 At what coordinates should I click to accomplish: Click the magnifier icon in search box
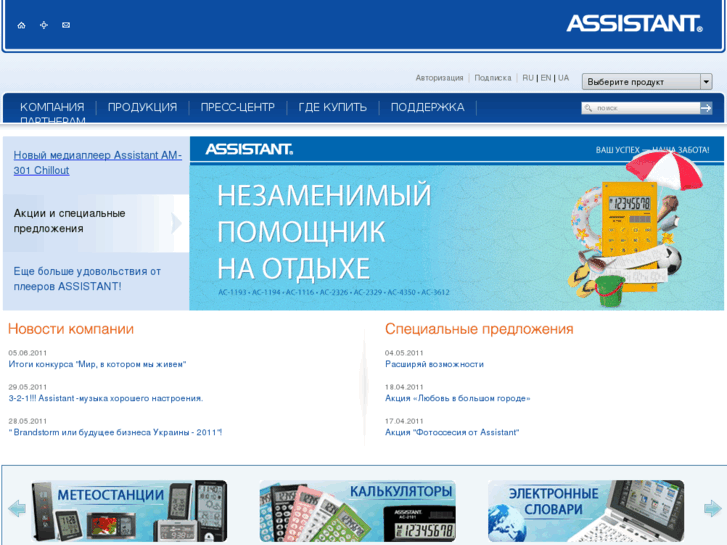[x=588, y=108]
